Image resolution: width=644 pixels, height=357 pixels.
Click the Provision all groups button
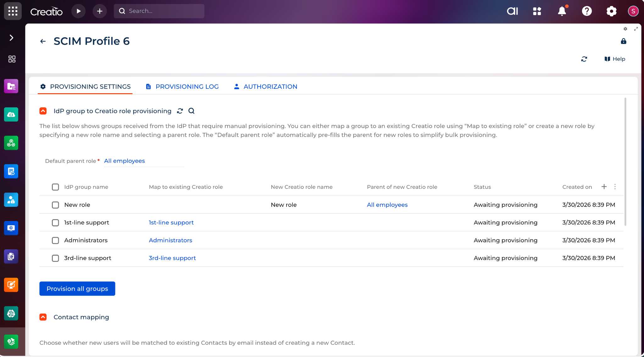pyautogui.click(x=77, y=289)
